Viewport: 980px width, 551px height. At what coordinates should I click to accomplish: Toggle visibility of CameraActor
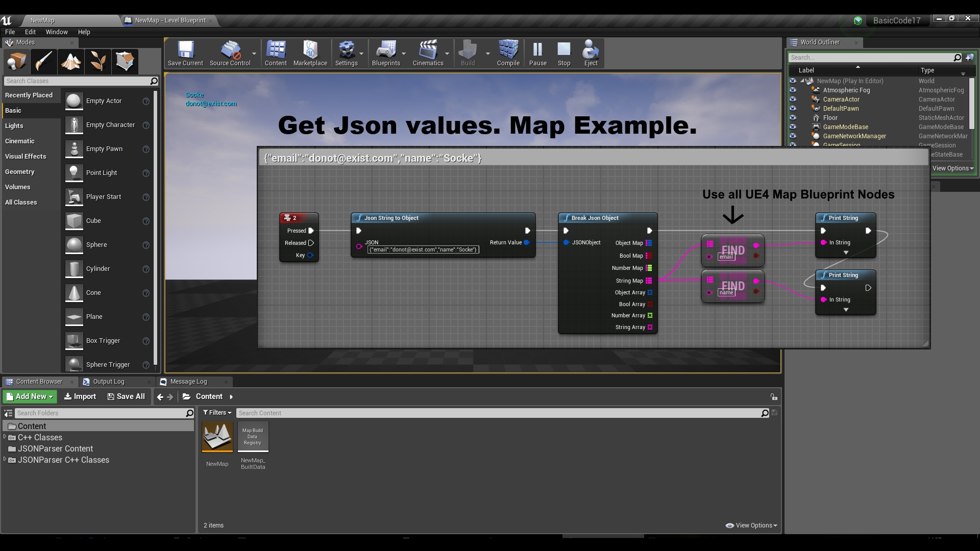(793, 99)
